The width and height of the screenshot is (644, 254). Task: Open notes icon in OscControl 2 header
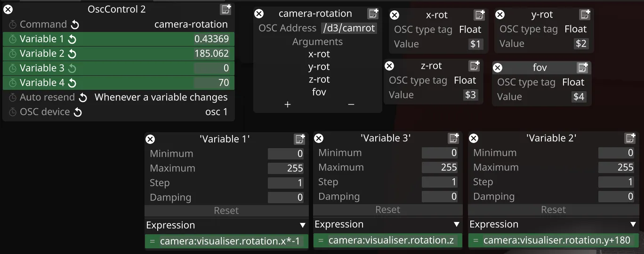(226, 9)
